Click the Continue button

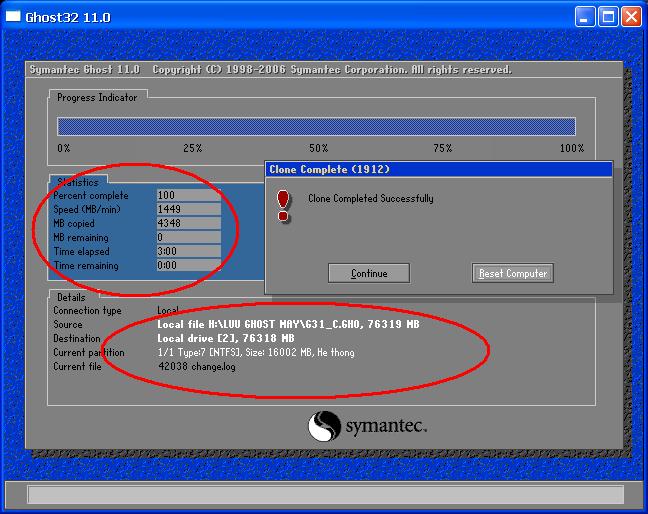(x=369, y=273)
